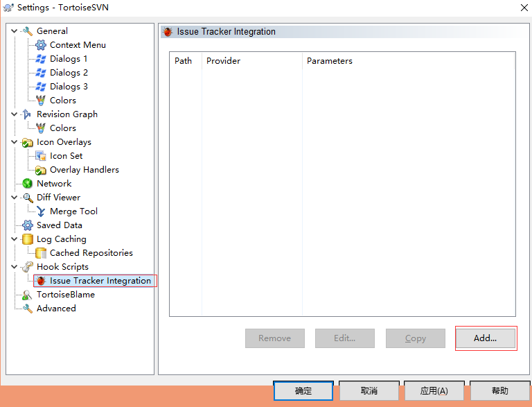532x407 pixels.
Task: Select TortoiseBlame settings
Action: (66, 295)
